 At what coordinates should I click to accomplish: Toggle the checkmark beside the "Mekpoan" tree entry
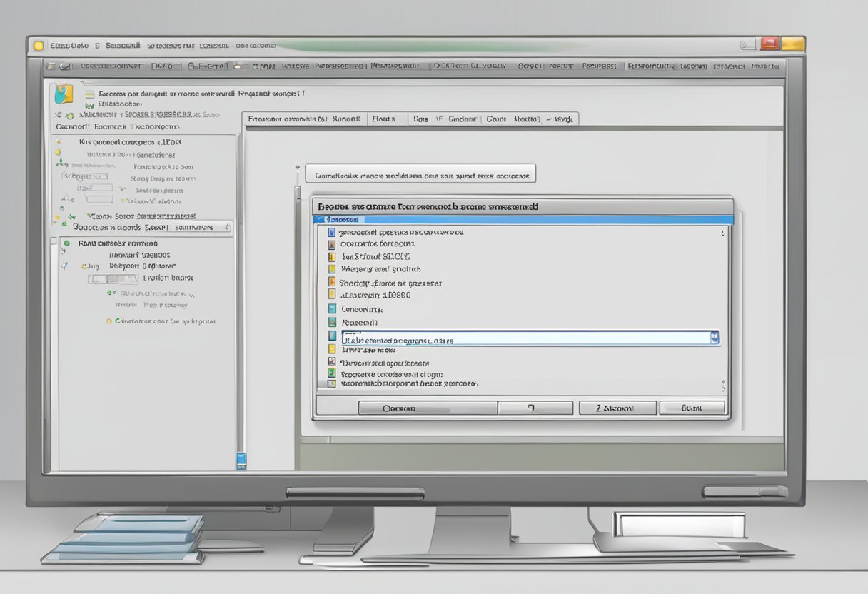[x=65, y=266]
